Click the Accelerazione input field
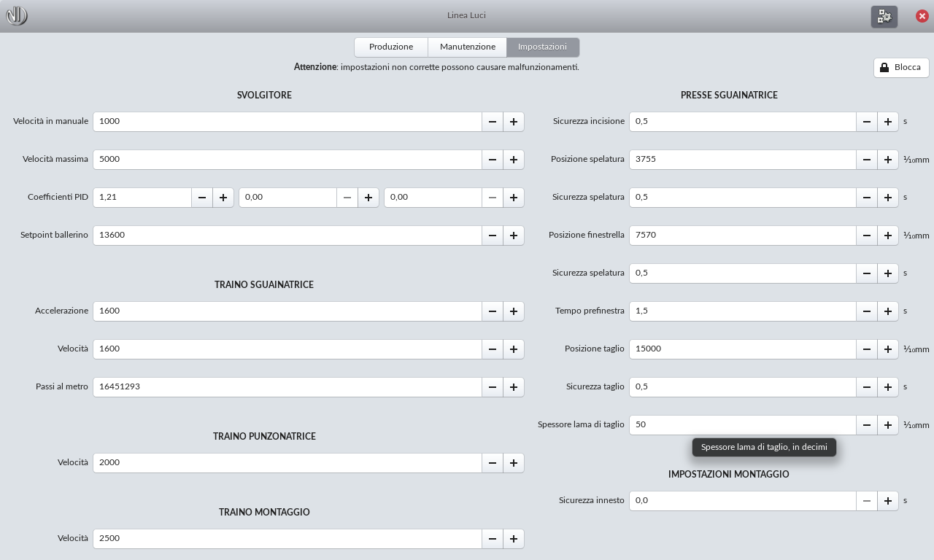Screen dimensions: 934x560 tap(287, 311)
